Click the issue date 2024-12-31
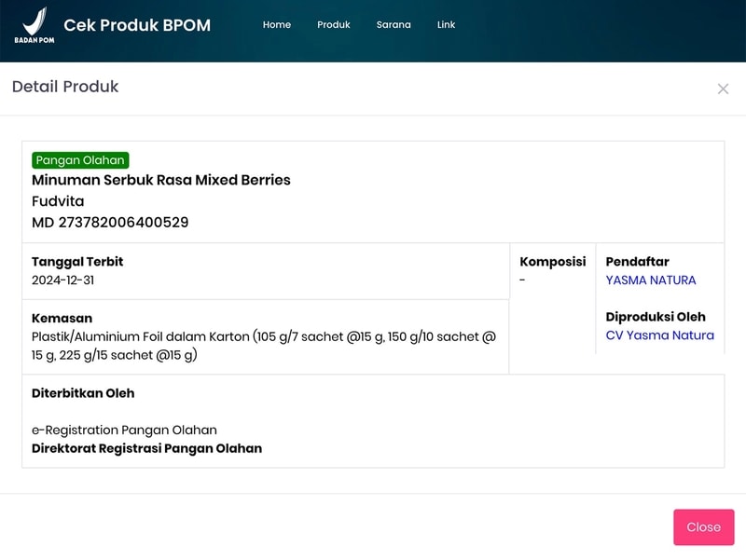This screenshot has width=746, height=560. [62, 280]
